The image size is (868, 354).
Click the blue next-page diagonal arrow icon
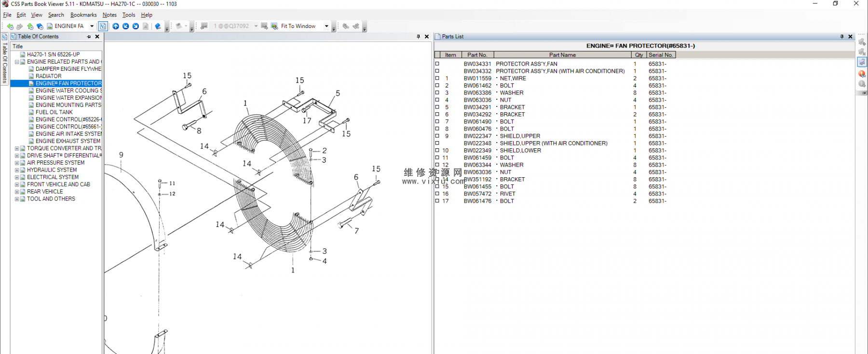(x=136, y=26)
